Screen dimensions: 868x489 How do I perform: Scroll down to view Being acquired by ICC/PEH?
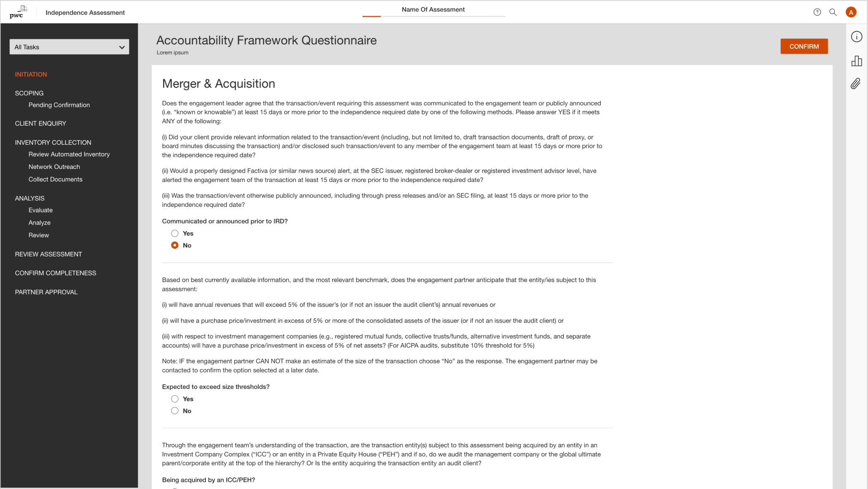(209, 479)
